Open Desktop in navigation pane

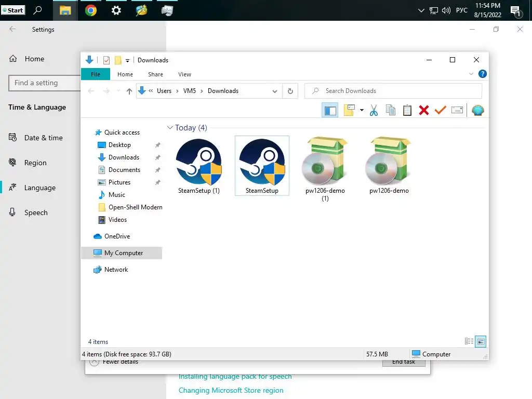pyautogui.click(x=119, y=145)
